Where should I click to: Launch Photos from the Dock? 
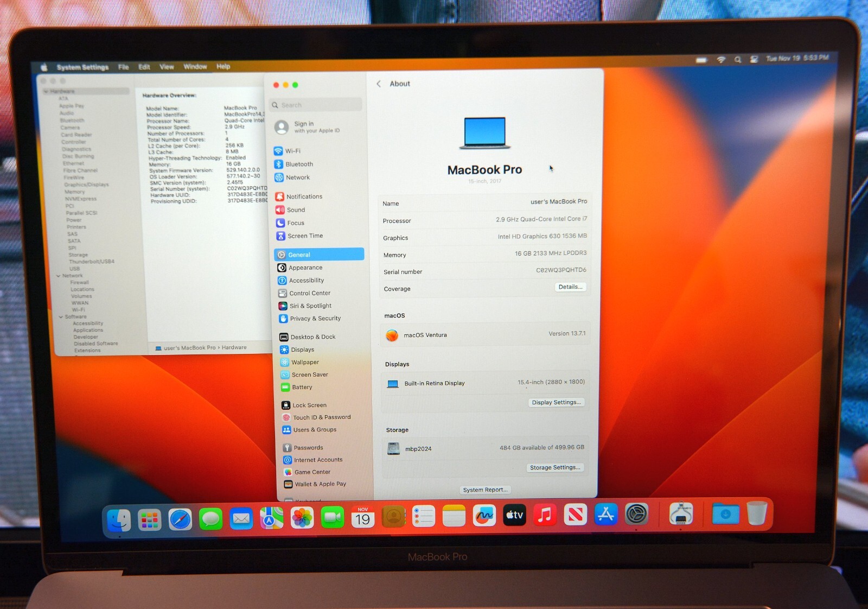click(302, 518)
